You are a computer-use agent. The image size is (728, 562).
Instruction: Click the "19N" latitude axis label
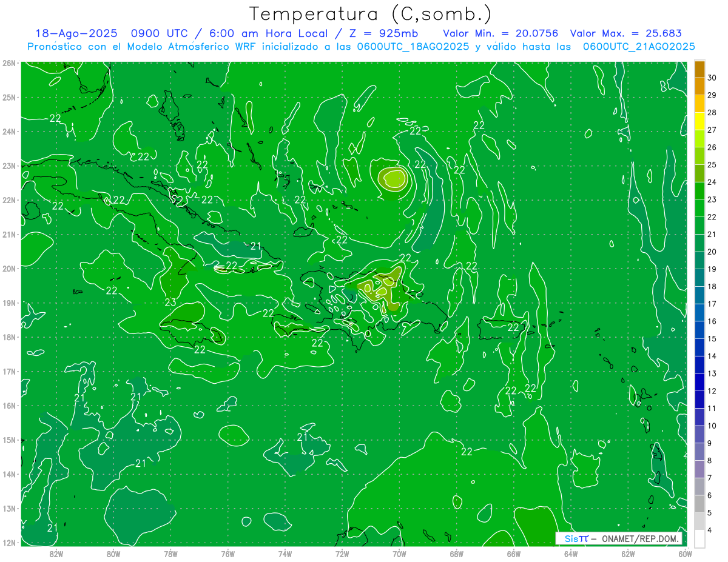(9, 303)
